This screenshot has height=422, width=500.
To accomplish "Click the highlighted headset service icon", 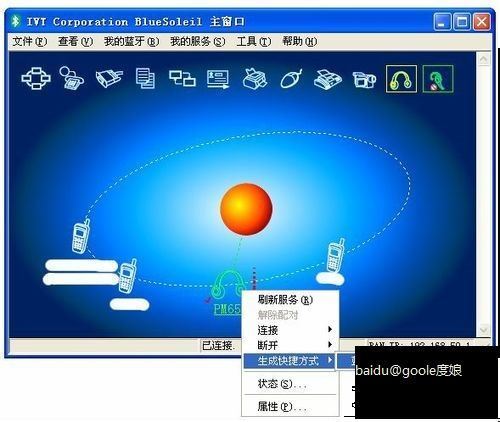I will [401, 79].
